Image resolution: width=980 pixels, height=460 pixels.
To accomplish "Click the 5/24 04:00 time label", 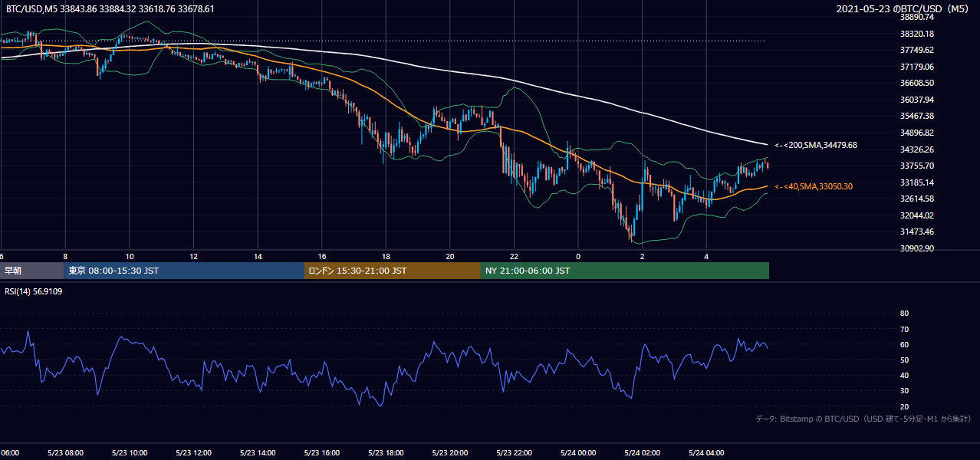I will [706, 453].
